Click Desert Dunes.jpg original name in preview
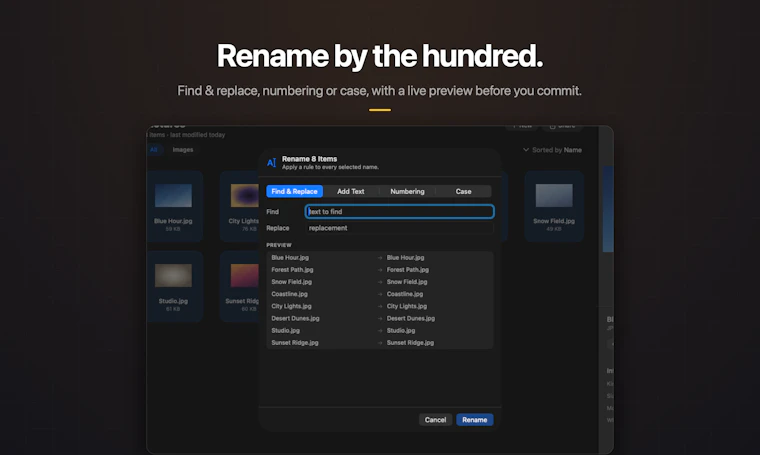Screen dimensions: 760x455 pyautogui.click(x=295, y=318)
